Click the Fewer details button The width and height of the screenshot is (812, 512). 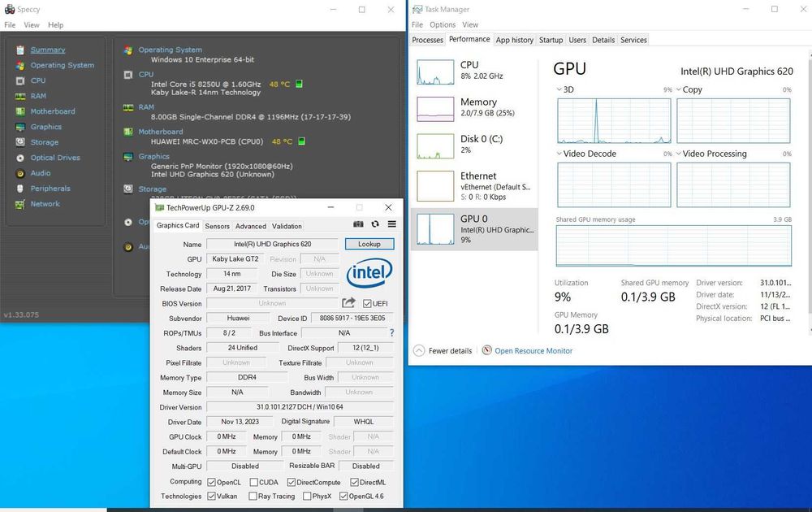tap(443, 351)
